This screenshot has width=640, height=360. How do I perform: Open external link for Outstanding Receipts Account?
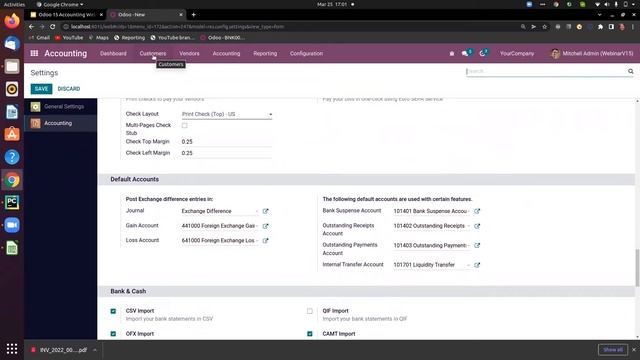point(477,226)
